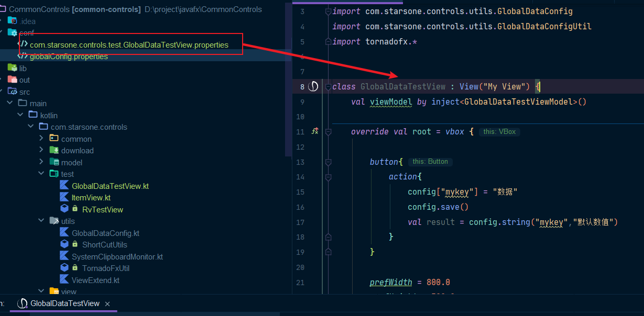Click the Kotlin icon of ItemView.kt
Screen dimensions: 644x316
[x=64, y=197]
